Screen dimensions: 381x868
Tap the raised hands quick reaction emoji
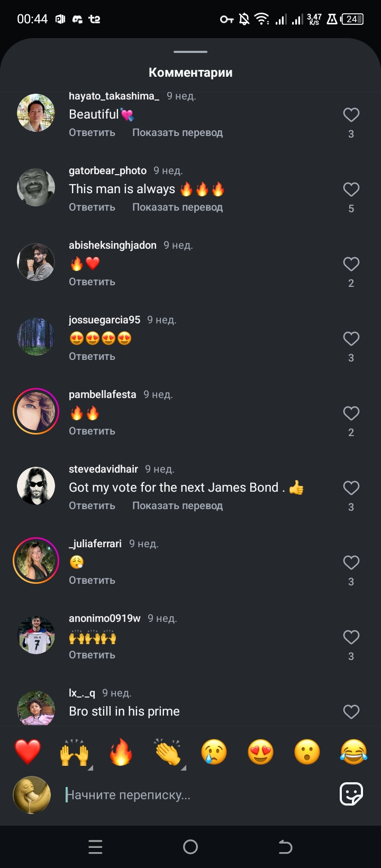(x=75, y=752)
